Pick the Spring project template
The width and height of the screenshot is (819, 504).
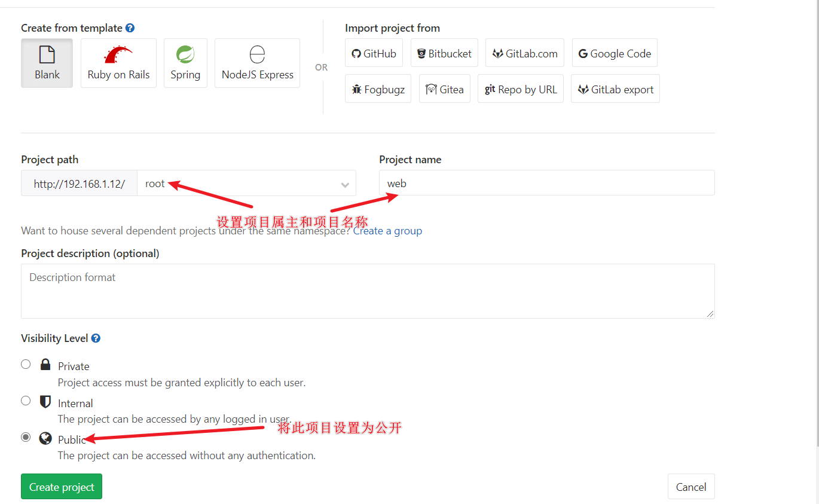(185, 63)
